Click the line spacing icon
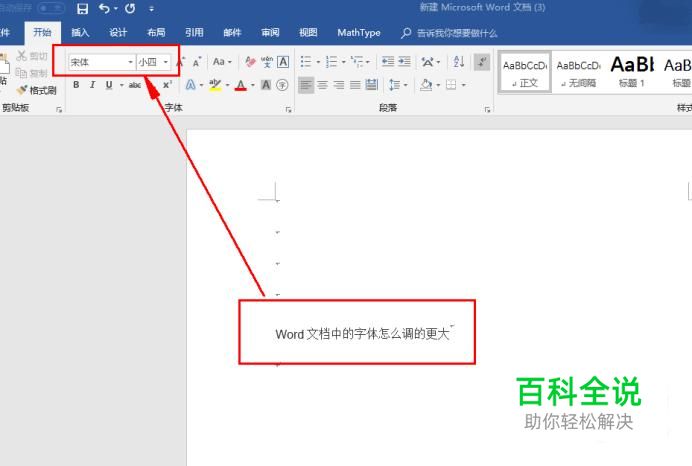 click(395, 85)
